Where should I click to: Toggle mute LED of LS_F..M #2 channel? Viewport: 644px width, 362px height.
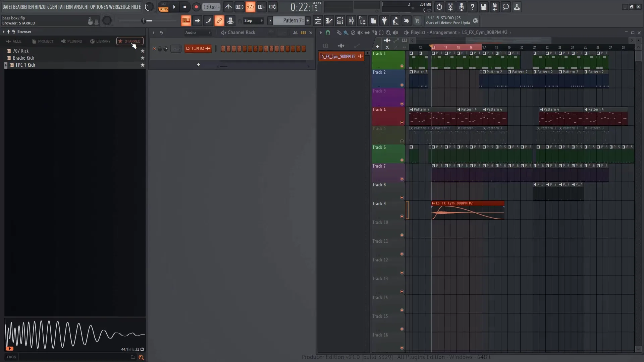click(x=154, y=49)
